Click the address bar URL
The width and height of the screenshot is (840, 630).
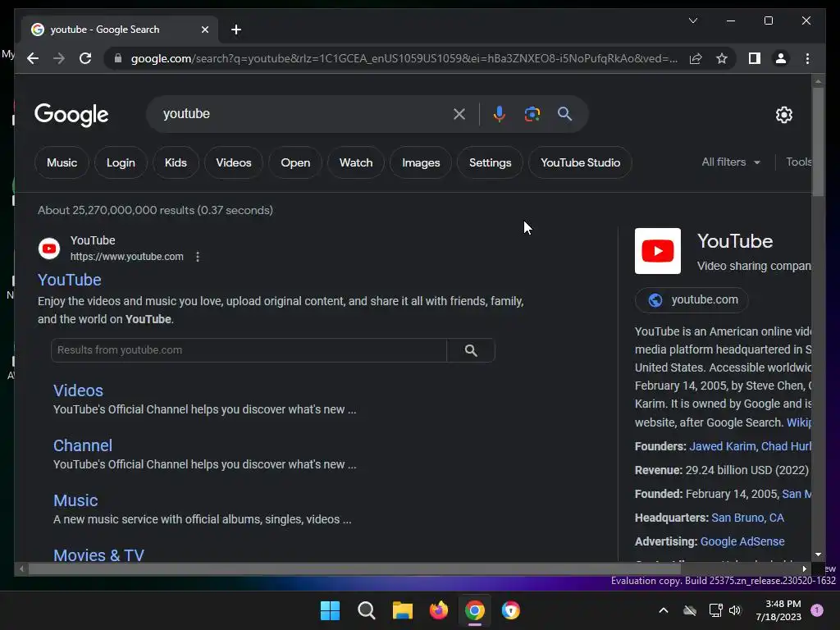tap(404, 58)
